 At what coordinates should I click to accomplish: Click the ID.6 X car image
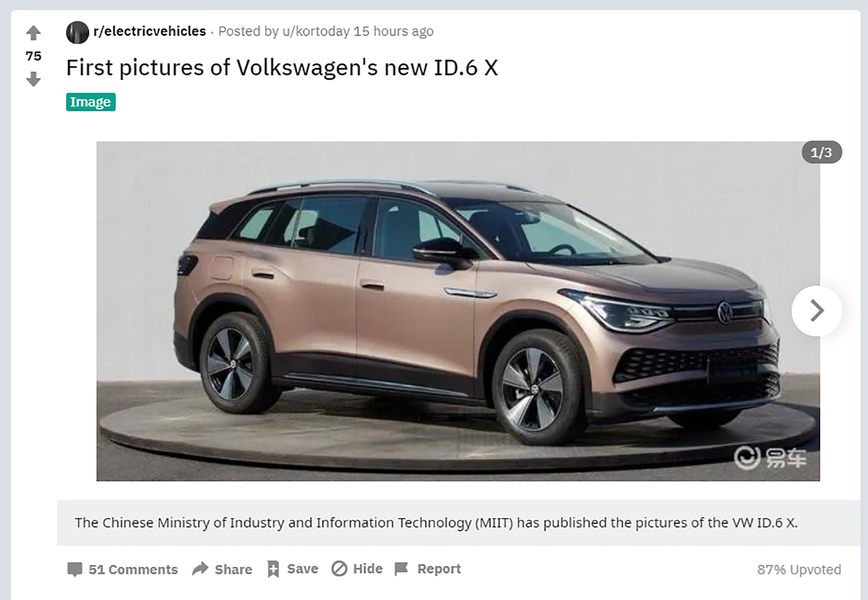(x=458, y=311)
